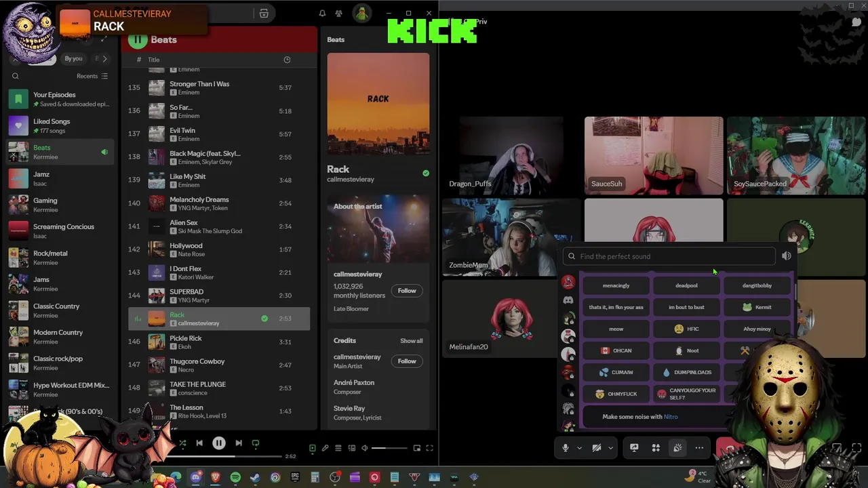Seek within the song progress bar

point(224,456)
